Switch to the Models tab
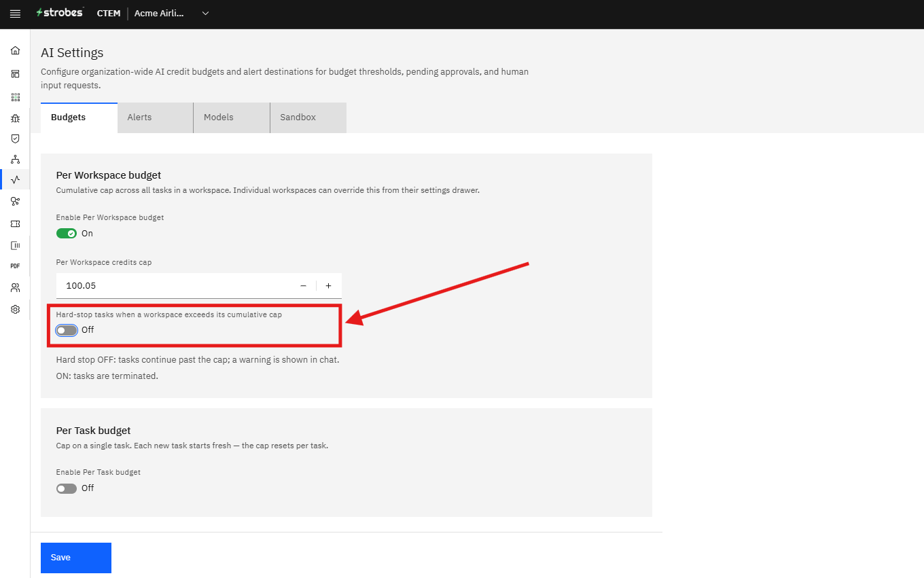924x578 pixels. pyautogui.click(x=232, y=118)
